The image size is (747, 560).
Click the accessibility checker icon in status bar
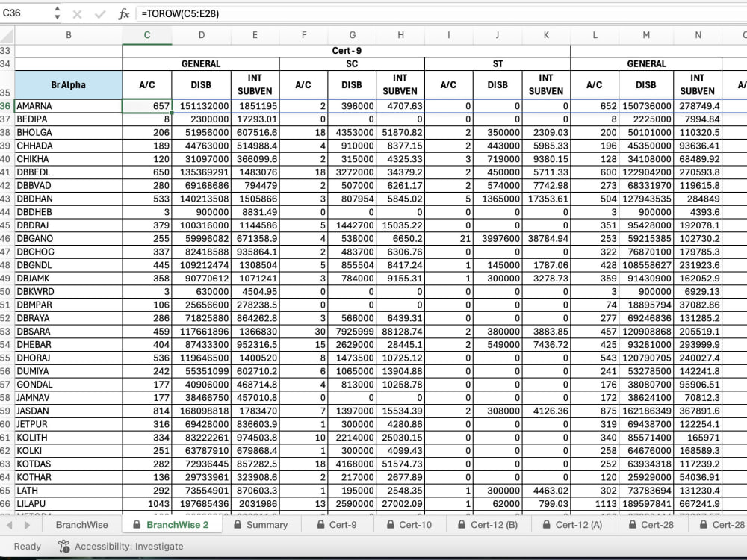[63, 547]
